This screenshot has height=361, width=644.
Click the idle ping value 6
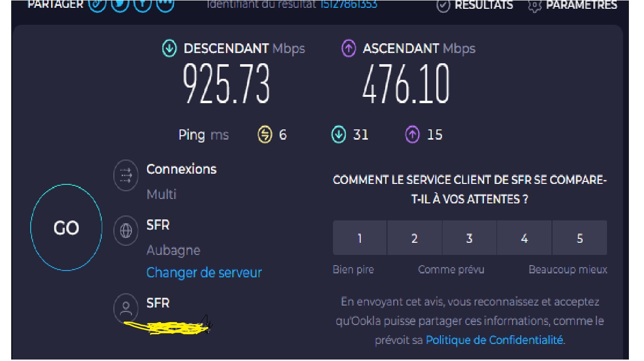tap(283, 135)
